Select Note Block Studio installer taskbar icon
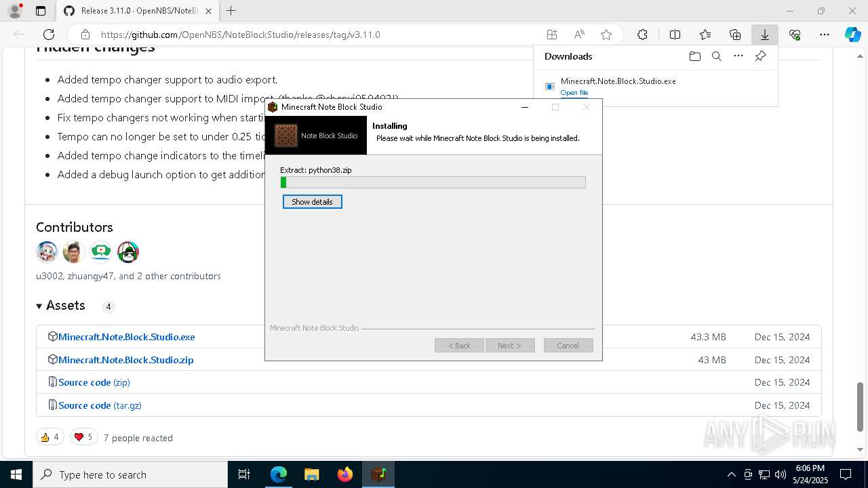This screenshot has width=868, height=488. [378, 474]
